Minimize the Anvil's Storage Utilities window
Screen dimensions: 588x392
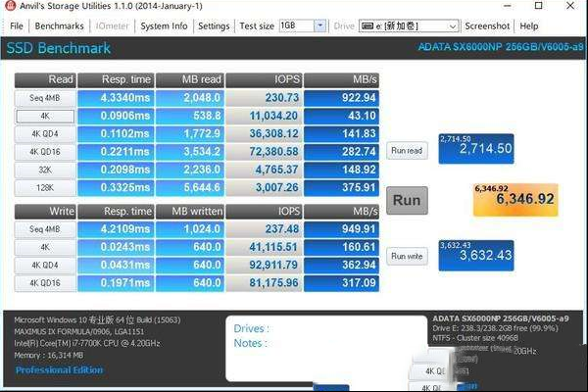pos(508,6)
